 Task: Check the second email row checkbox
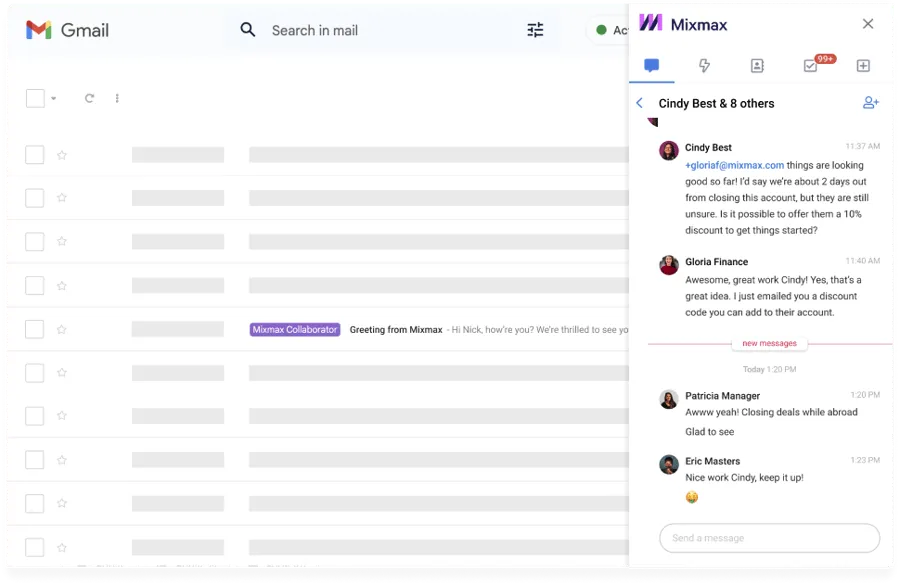(x=34, y=198)
